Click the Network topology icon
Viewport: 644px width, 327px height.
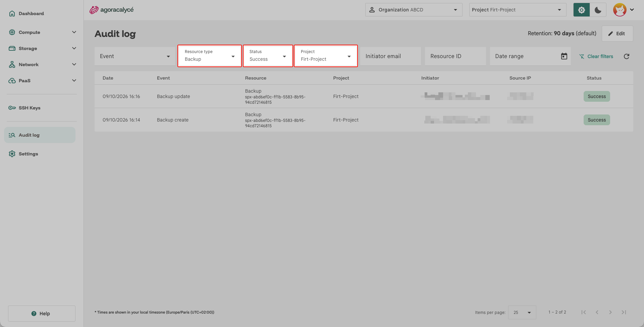click(x=12, y=64)
